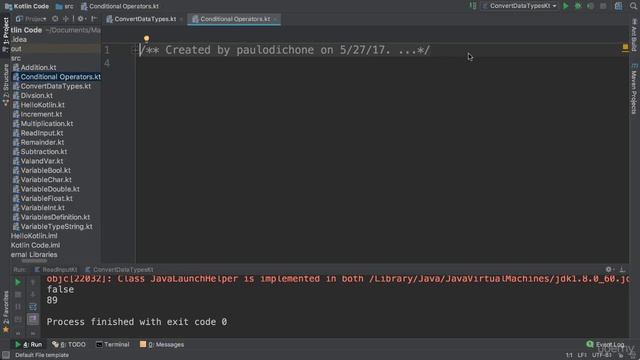Close the Conditional Operators.kt tab

click(276, 19)
